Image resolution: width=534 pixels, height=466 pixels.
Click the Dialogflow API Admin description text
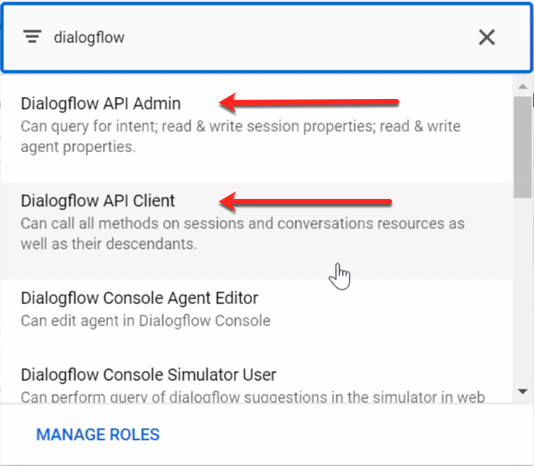click(x=240, y=137)
